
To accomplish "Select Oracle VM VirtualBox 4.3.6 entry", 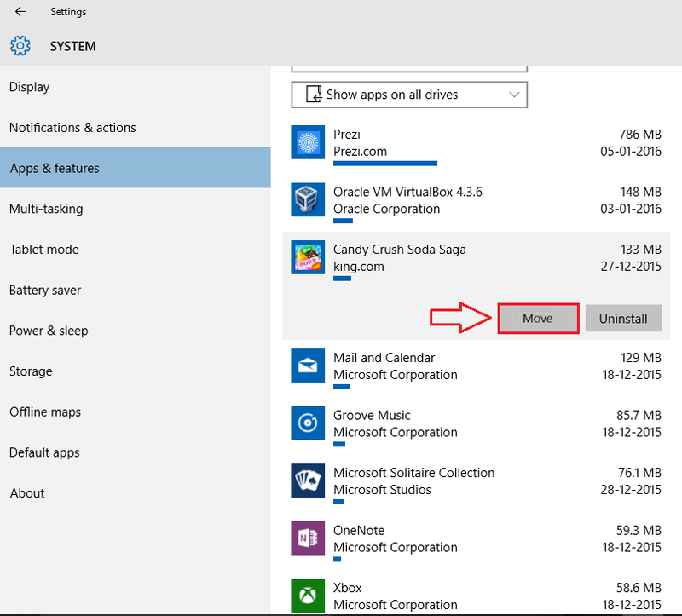I will coord(407,192).
